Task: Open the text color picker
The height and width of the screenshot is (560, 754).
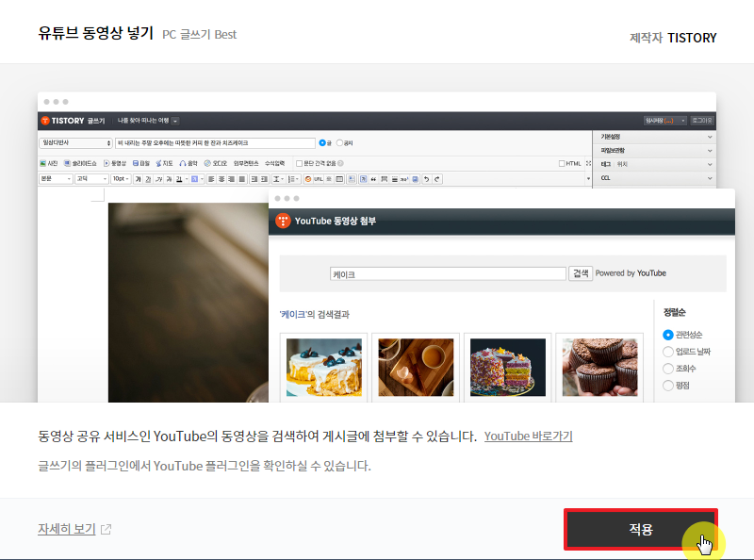Action: pos(181,179)
